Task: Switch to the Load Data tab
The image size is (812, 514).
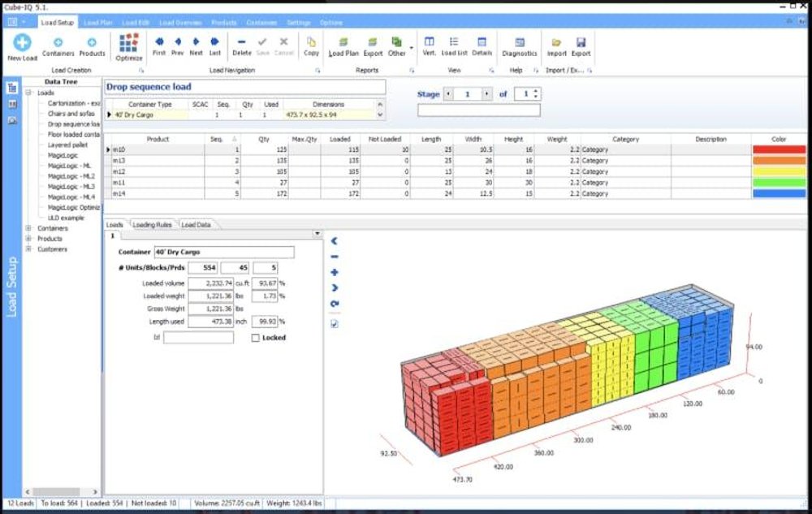Action: pos(196,225)
